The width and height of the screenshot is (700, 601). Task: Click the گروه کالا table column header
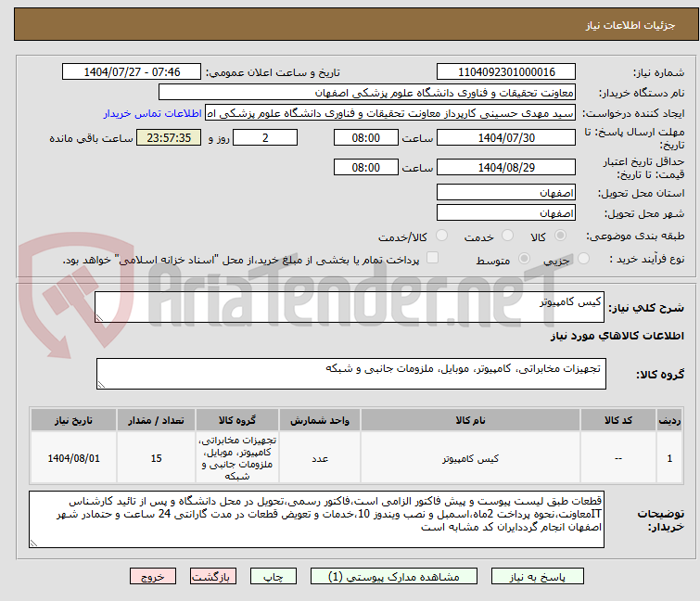237,420
